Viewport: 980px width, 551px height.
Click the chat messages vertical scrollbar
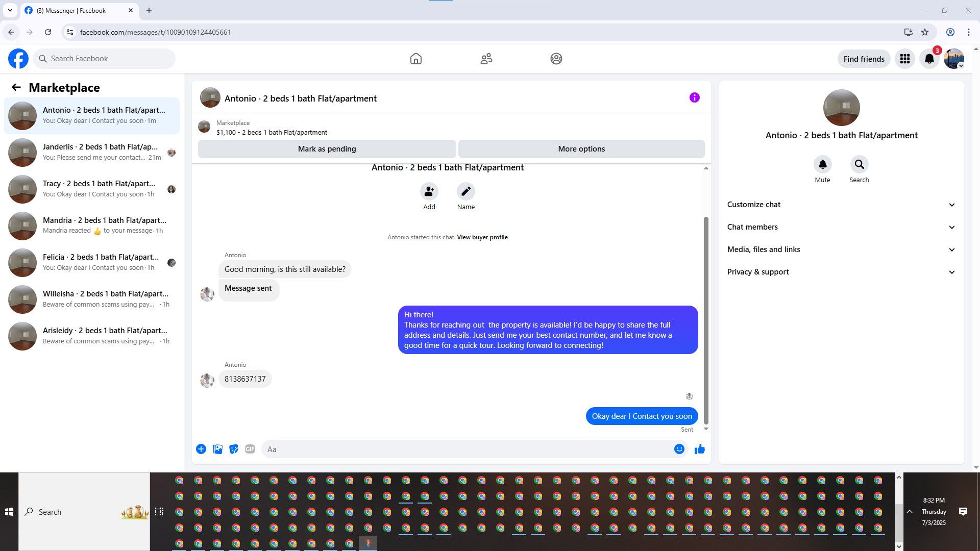tap(706, 320)
